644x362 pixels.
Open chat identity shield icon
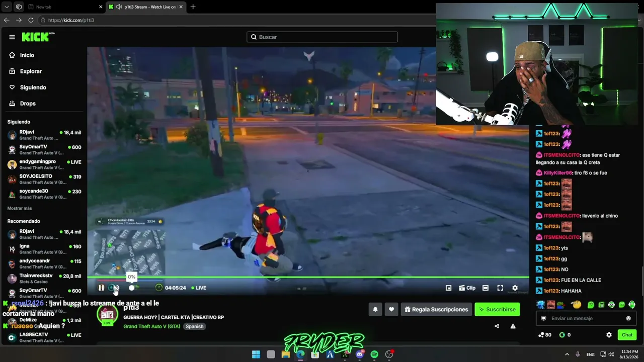click(x=543, y=318)
